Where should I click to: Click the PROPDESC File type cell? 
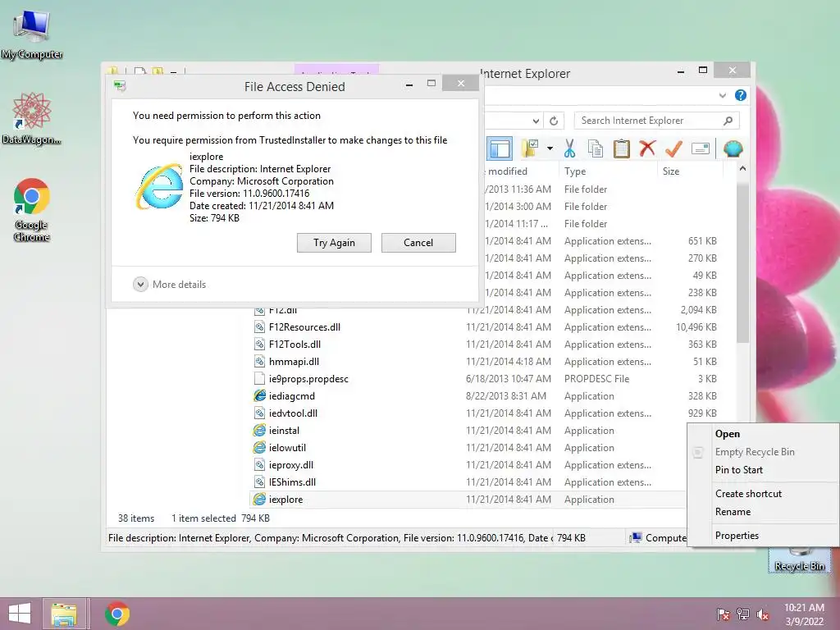point(597,379)
